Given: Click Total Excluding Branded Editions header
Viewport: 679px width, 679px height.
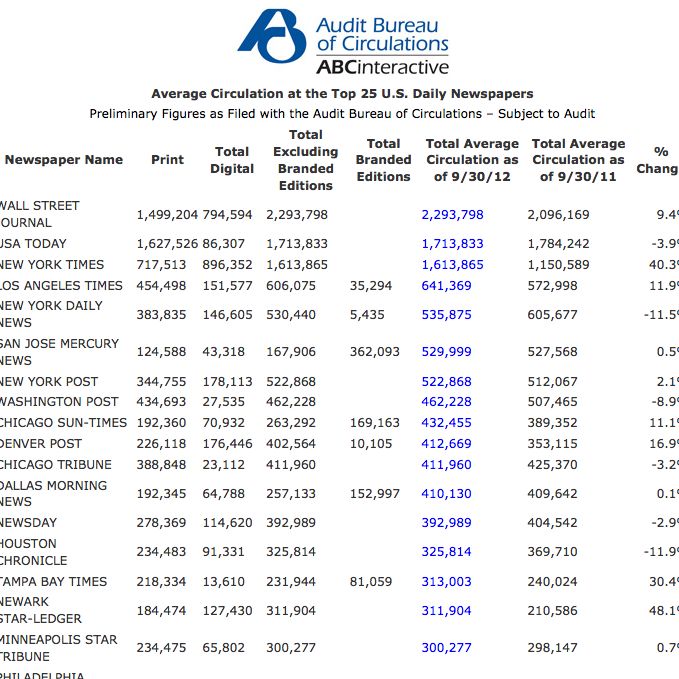Looking at the screenshot, I should tap(305, 160).
